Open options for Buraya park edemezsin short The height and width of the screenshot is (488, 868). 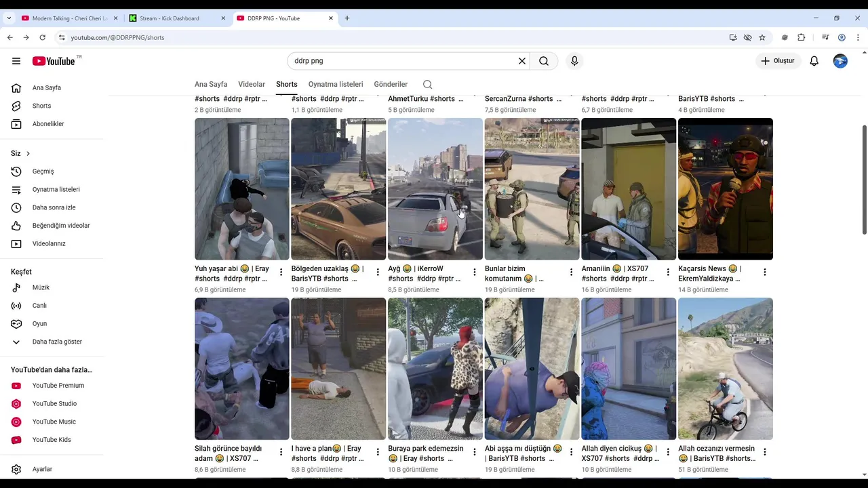click(475, 451)
